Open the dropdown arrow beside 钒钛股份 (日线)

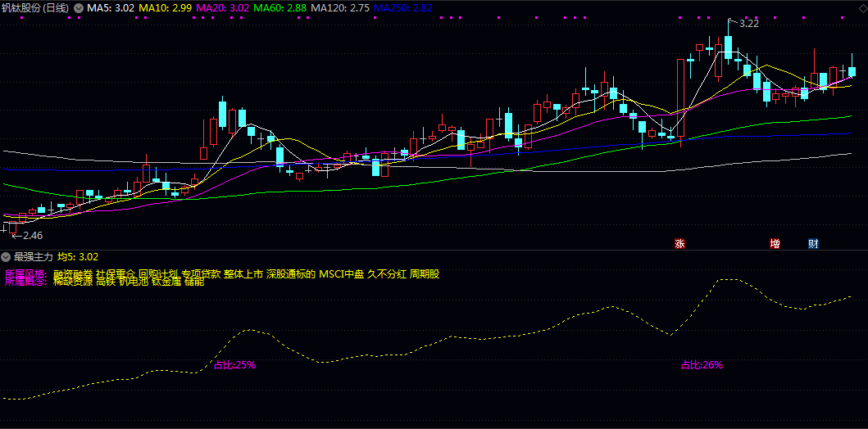(x=79, y=7)
